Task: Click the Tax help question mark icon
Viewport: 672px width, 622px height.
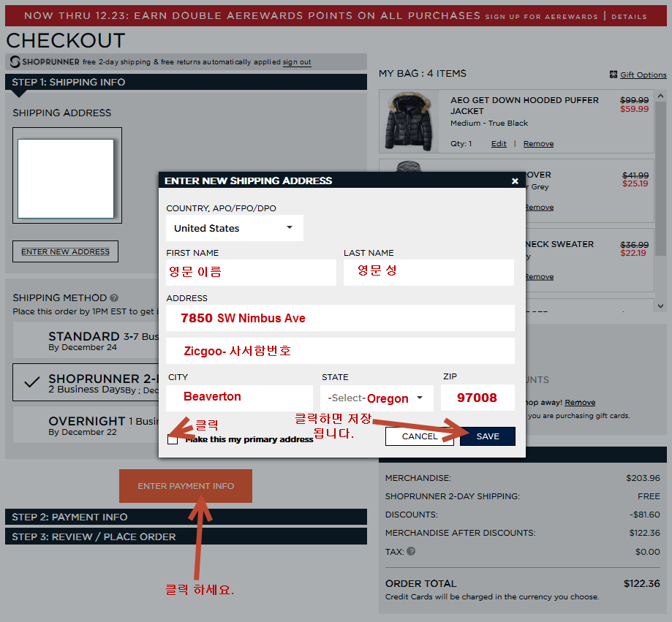Action: pyautogui.click(x=411, y=551)
